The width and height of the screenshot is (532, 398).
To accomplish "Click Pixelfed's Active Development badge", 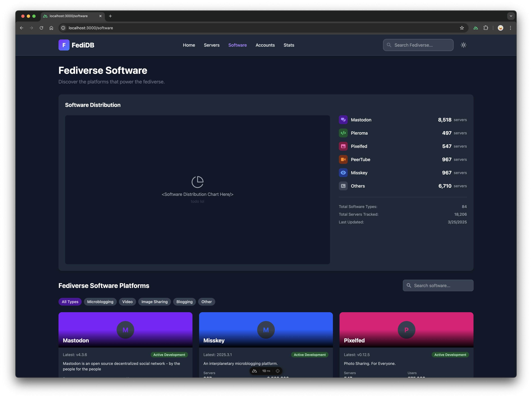I will (450, 355).
